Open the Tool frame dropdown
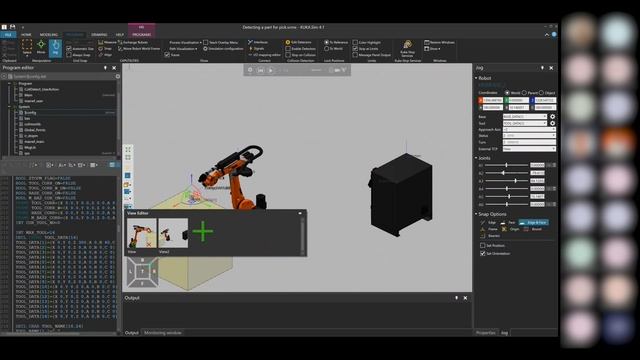Image resolution: width=640 pixels, height=360 pixels. 525,123
